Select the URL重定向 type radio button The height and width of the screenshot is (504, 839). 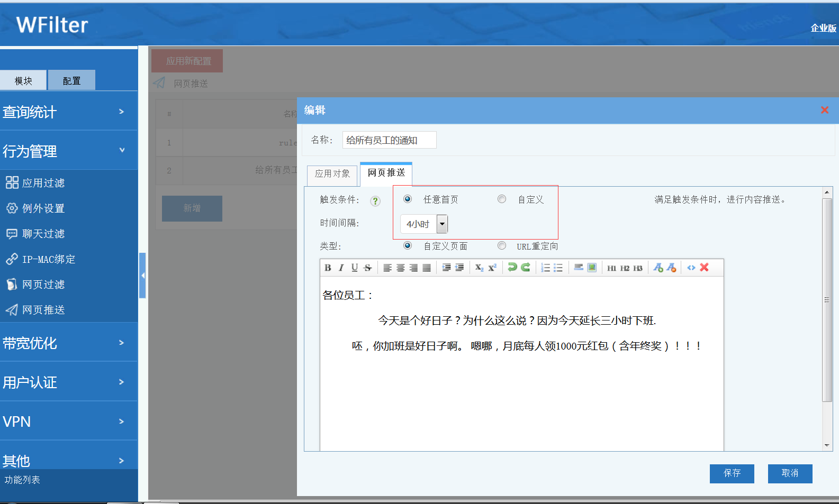[502, 246]
